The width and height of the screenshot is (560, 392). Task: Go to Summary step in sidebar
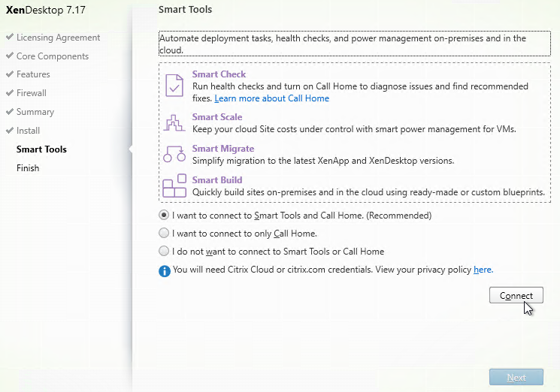pos(35,112)
